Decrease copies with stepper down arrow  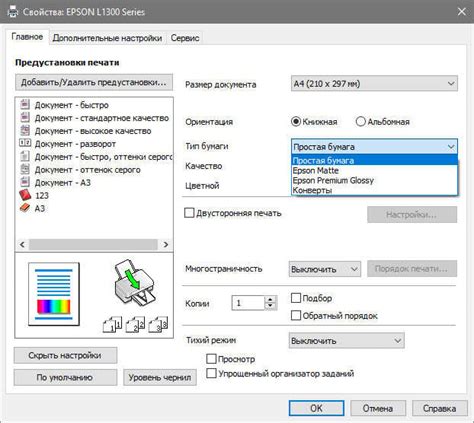270,306
